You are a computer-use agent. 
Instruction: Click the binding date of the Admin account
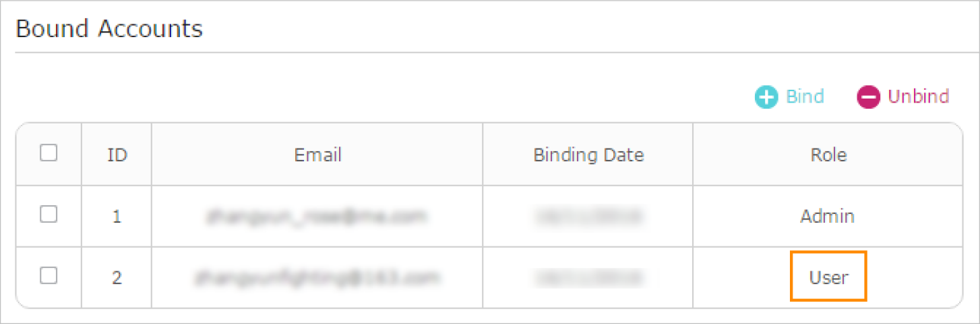pyautogui.click(x=588, y=217)
